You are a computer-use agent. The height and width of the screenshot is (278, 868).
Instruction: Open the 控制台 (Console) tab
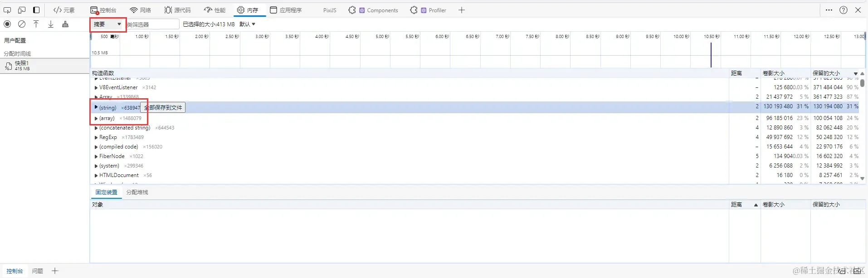pyautogui.click(x=103, y=10)
